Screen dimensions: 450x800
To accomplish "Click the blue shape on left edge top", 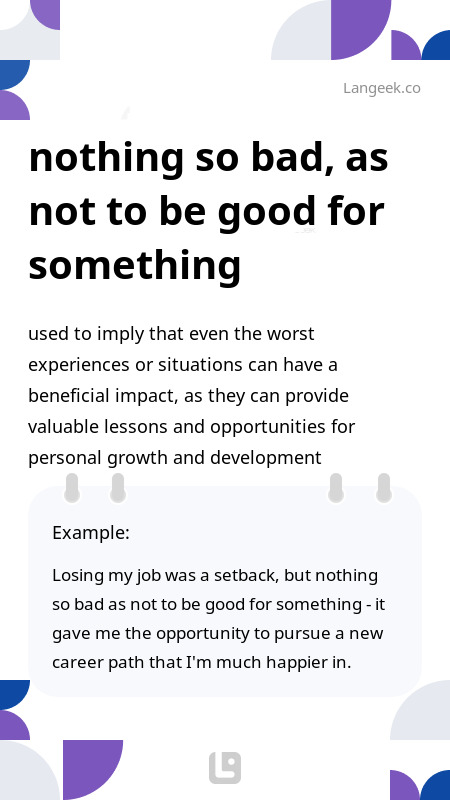I will click(12, 72).
